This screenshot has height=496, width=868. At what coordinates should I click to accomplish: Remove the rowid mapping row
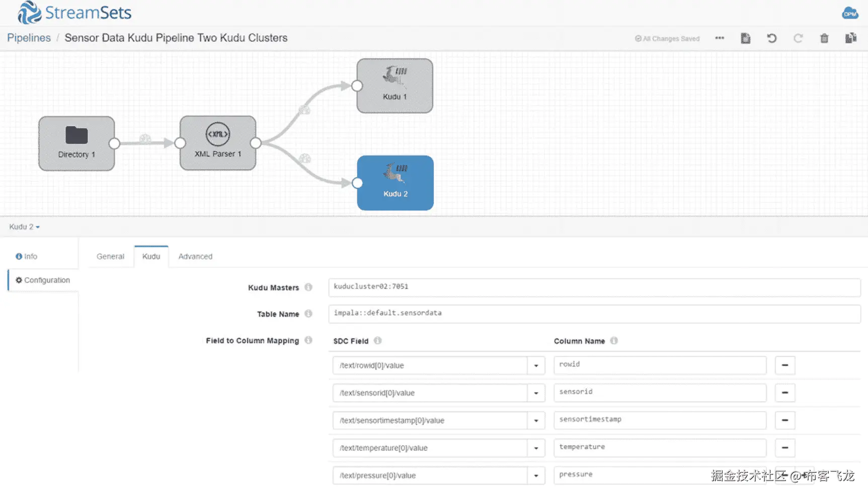point(785,365)
